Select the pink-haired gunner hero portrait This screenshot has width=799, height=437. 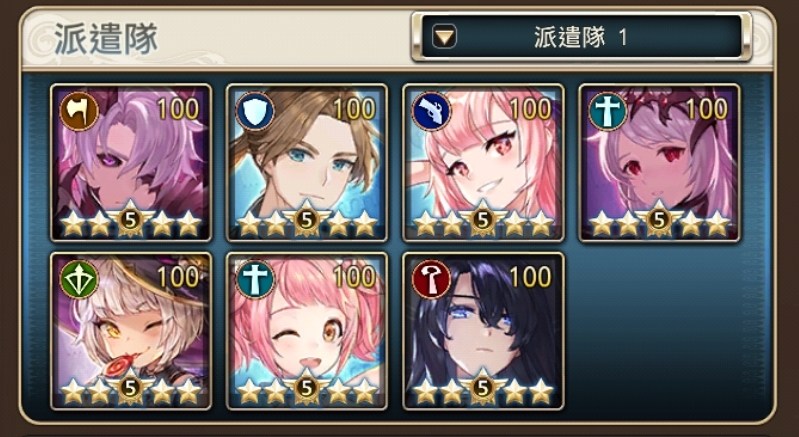[x=483, y=162]
